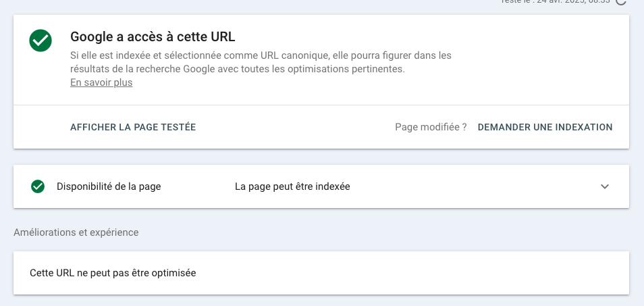644x306 pixels.
Task: Click the Disponibilité de la page label
Action: point(109,186)
